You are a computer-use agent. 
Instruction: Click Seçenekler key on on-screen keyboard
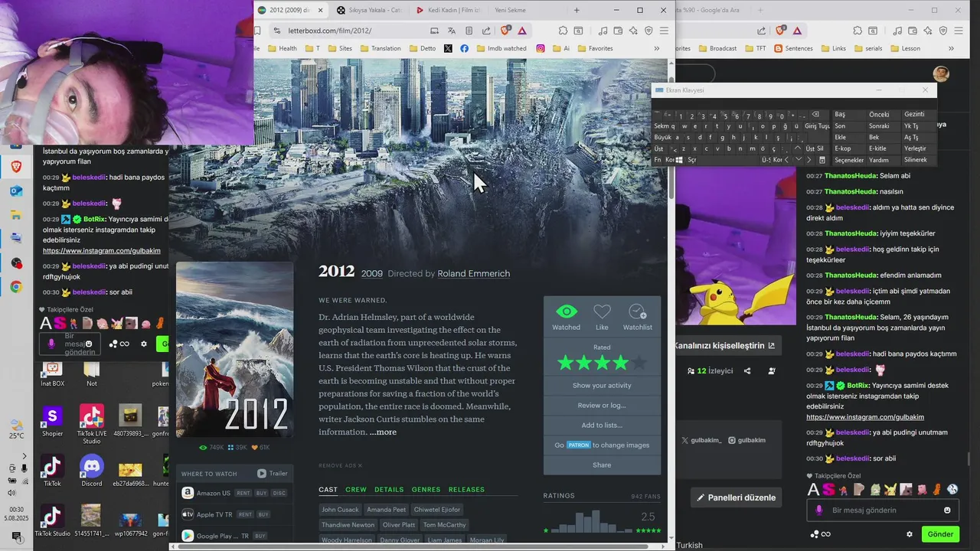[x=849, y=160]
